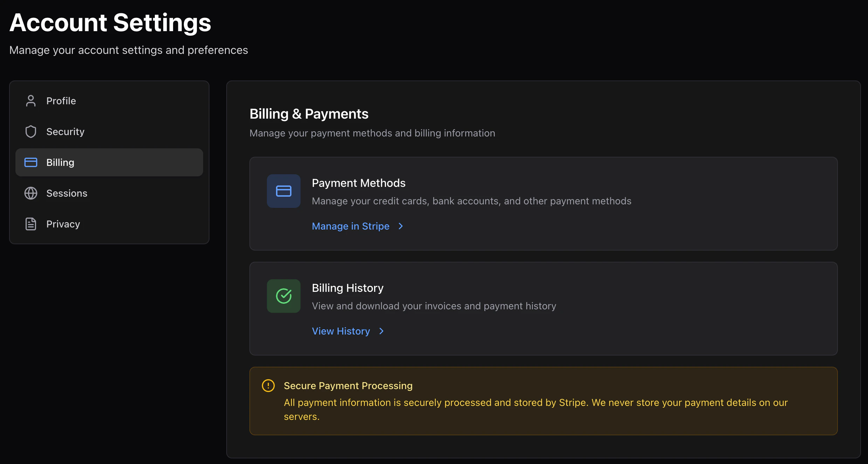The width and height of the screenshot is (868, 464).
Task: Click the Billing History heading
Action: coord(347,288)
